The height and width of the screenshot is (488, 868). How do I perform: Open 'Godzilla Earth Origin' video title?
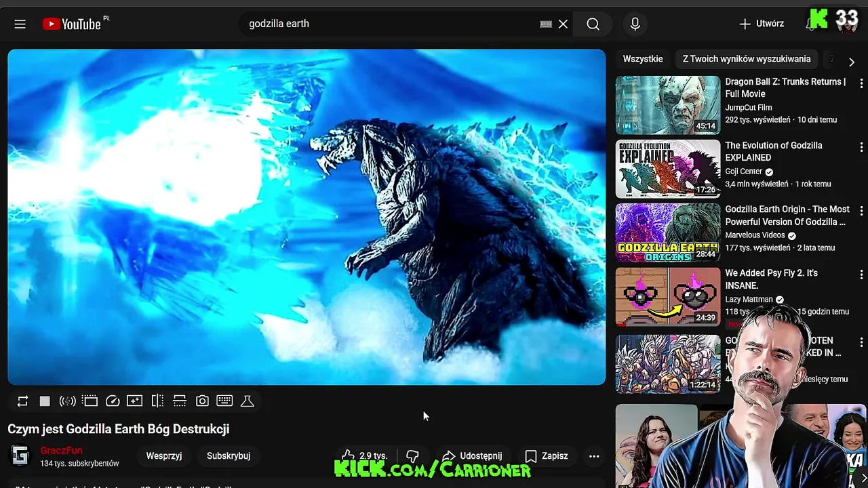click(787, 216)
